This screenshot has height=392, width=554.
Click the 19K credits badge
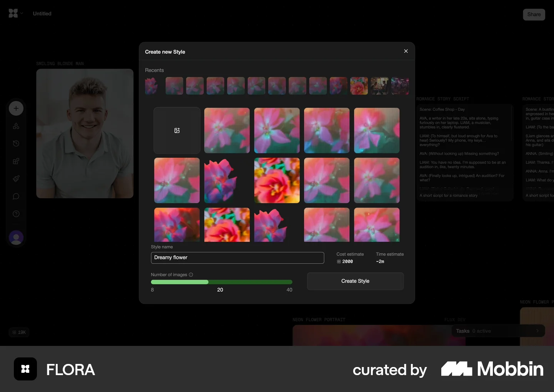[x=19, y=332]
